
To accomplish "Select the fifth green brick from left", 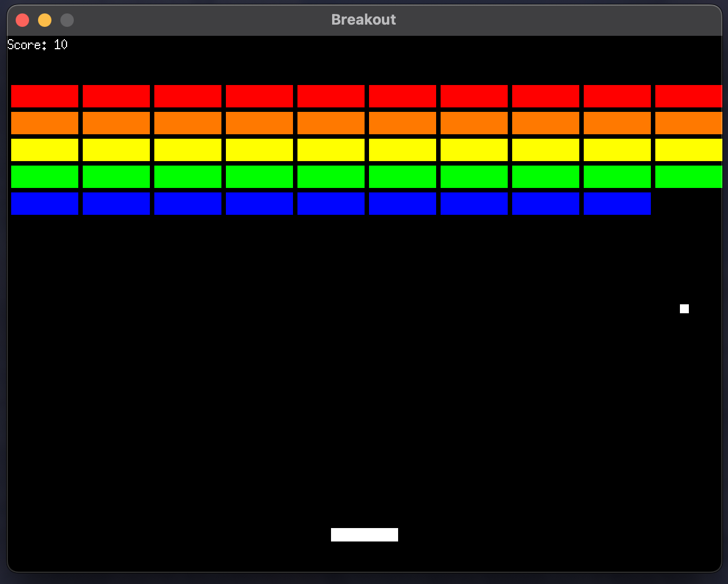I will (x=331, y=177).
